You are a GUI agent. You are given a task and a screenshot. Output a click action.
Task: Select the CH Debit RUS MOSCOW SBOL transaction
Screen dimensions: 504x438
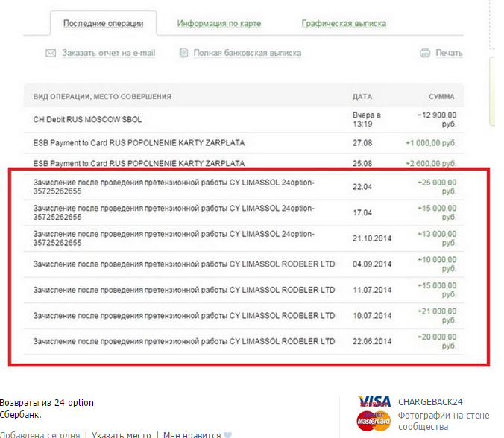[88, 119]
